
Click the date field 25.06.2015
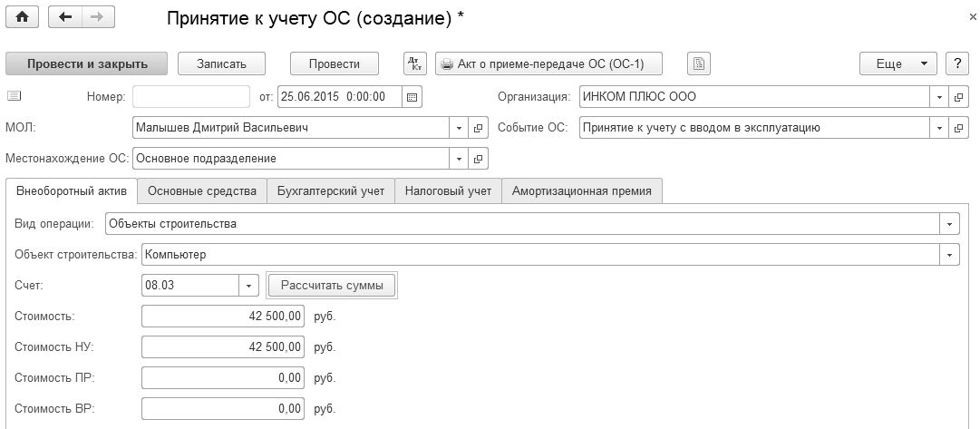tap(339, 97)
